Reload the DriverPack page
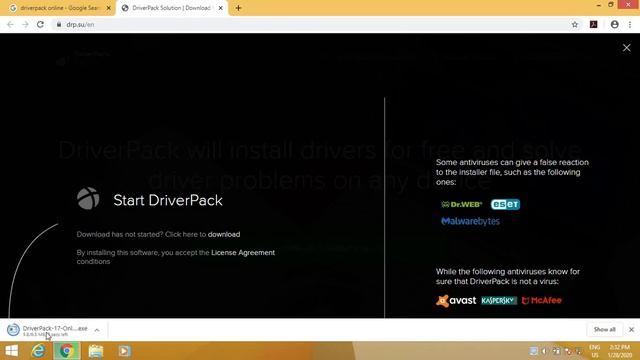Viewport: 640px width, 360px height. point(40,24)
